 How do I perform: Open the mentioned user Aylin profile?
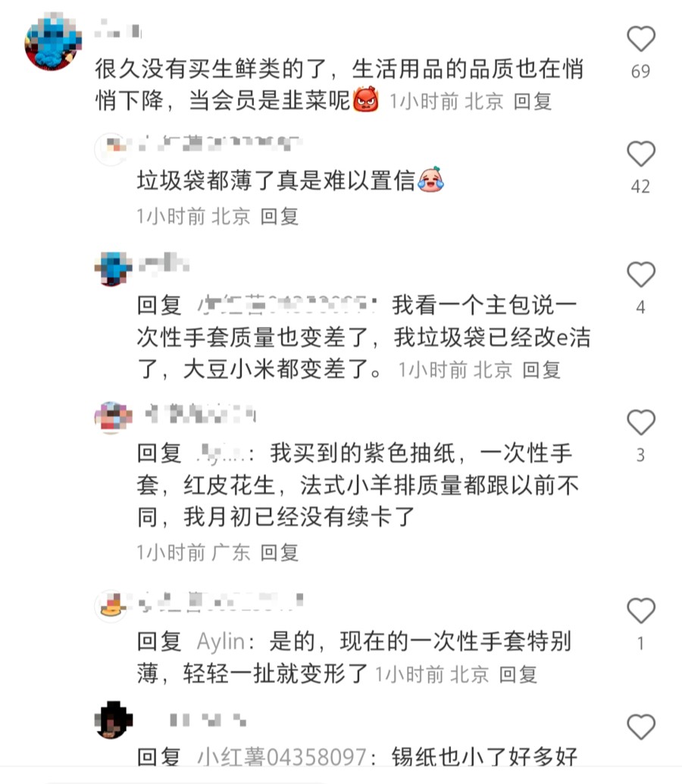click(221, 641)
